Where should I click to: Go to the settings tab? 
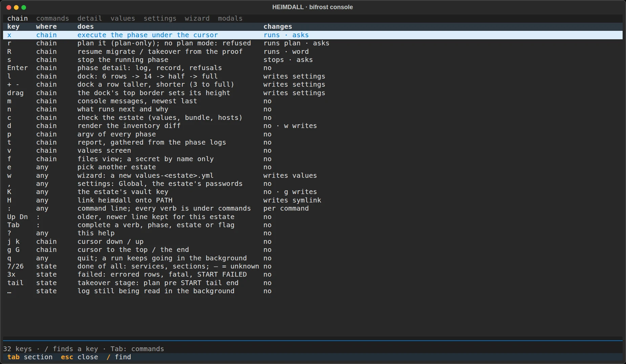pyautogui.click(x=160, y=18)
